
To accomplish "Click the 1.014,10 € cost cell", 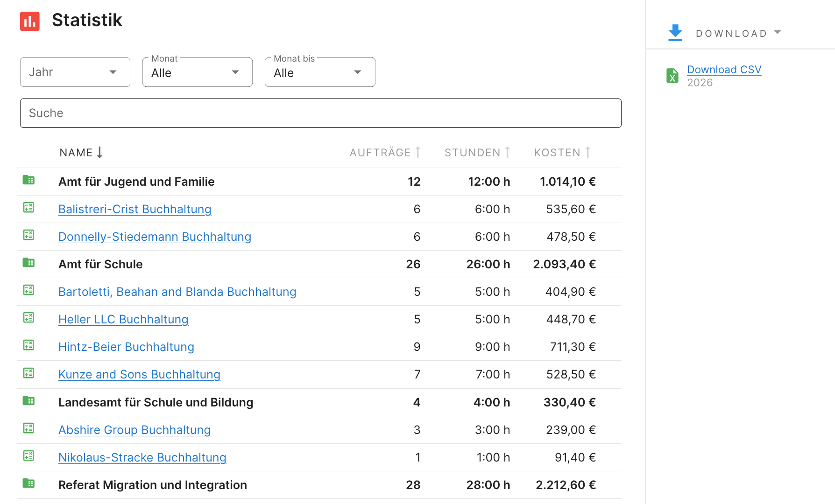I will point(568,182).
